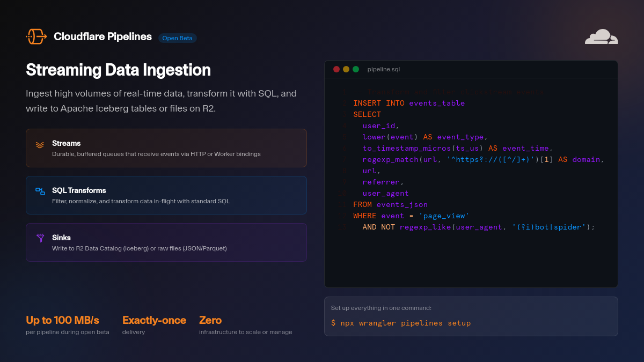Open the Streams feature card
The image size is (644, 362).
click(x=166, y=148)
